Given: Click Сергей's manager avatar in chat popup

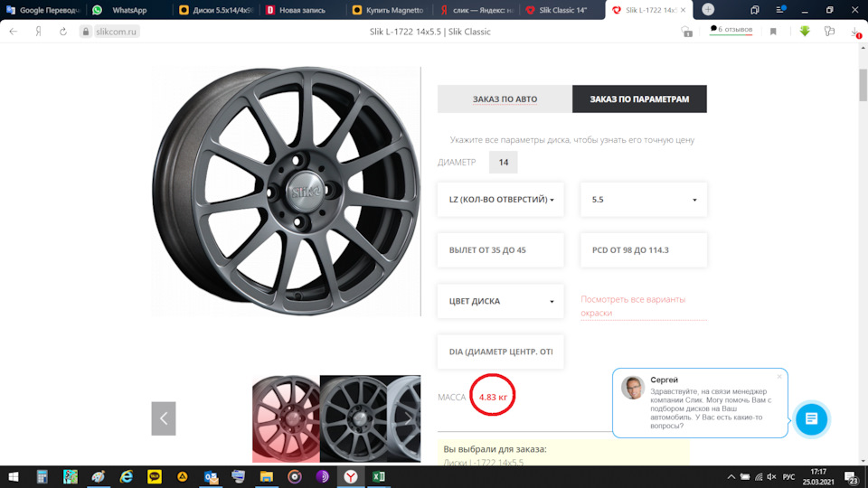Looking at the screenshot, I should (633, 388).
